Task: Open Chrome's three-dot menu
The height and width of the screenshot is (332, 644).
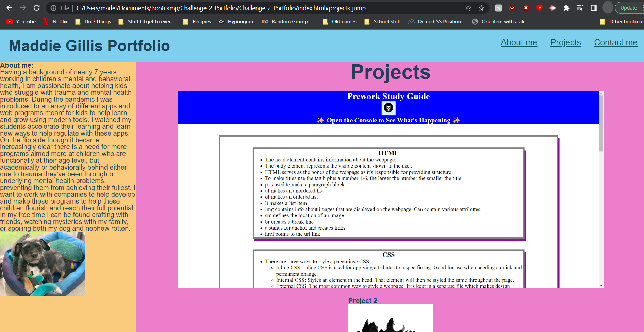Action: click(x=642, y=8)
